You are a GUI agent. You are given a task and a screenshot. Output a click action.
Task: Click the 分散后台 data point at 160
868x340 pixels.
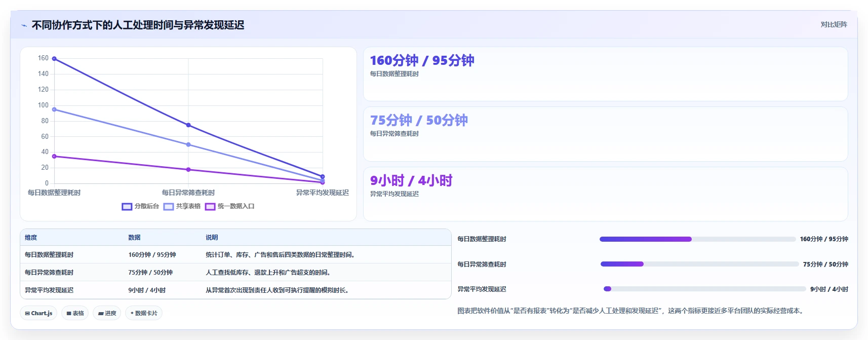click(54, 59)
